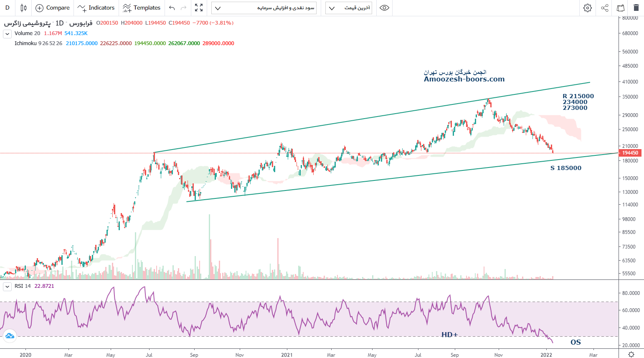Expand the سود نقدی و افزایش سرمایه dropdown
Screen dimensions: 644x358
pos(264,8)
